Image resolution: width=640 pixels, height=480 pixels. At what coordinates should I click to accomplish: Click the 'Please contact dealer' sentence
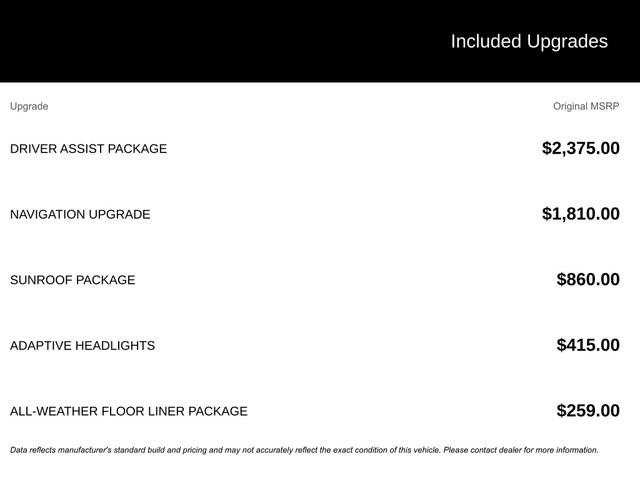click(x=521, y=450)
